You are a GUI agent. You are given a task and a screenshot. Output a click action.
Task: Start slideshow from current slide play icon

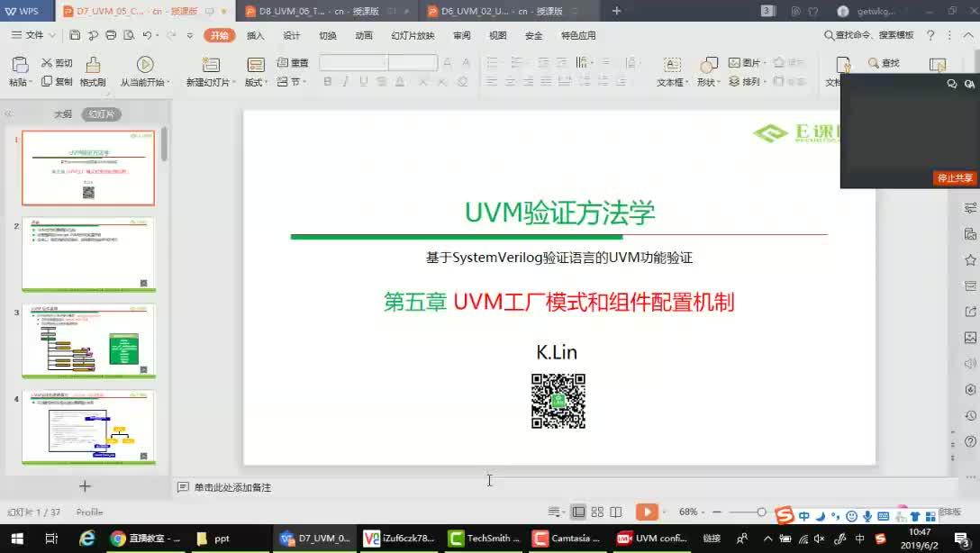pos(145,64)
